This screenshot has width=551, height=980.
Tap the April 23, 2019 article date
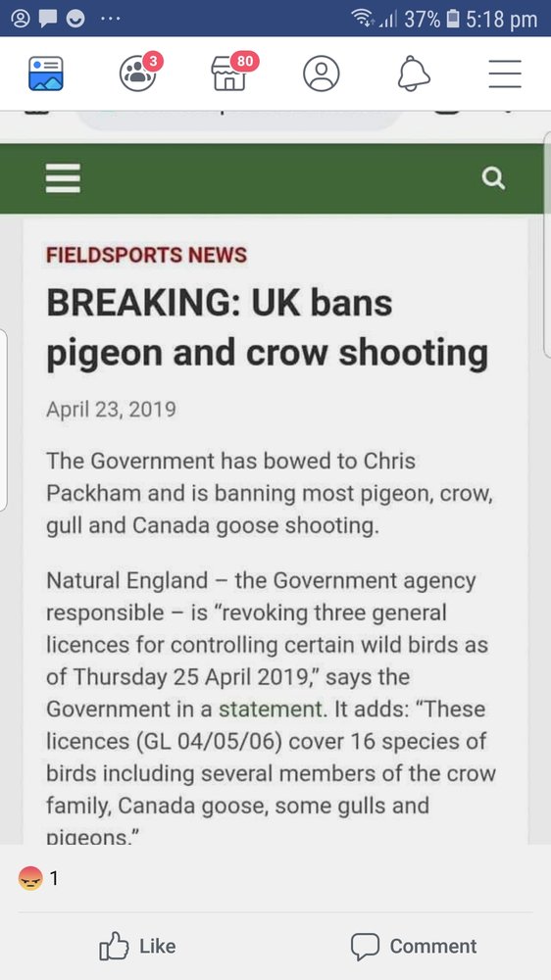(112, 410)
